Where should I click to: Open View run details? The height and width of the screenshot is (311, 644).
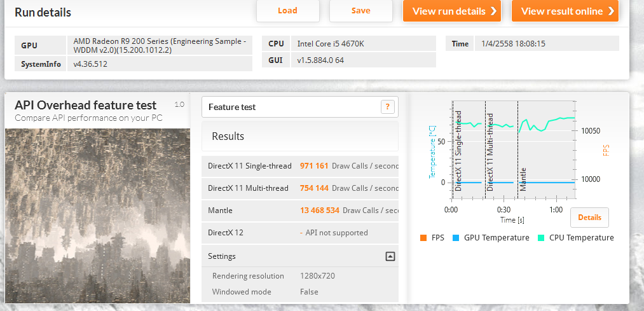451,11
